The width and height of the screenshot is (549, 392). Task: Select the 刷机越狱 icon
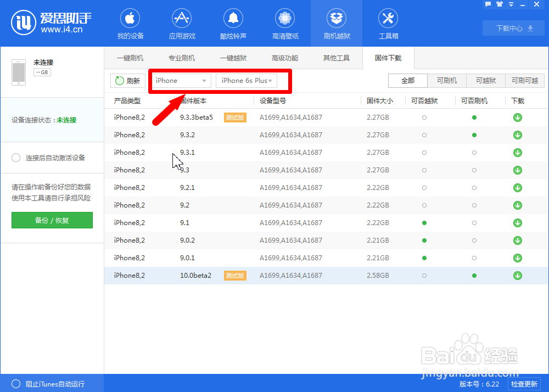(x=337, y=23)
